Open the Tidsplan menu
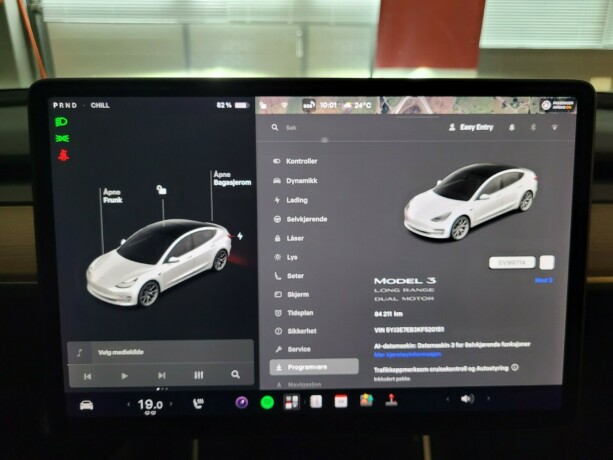 294,313
